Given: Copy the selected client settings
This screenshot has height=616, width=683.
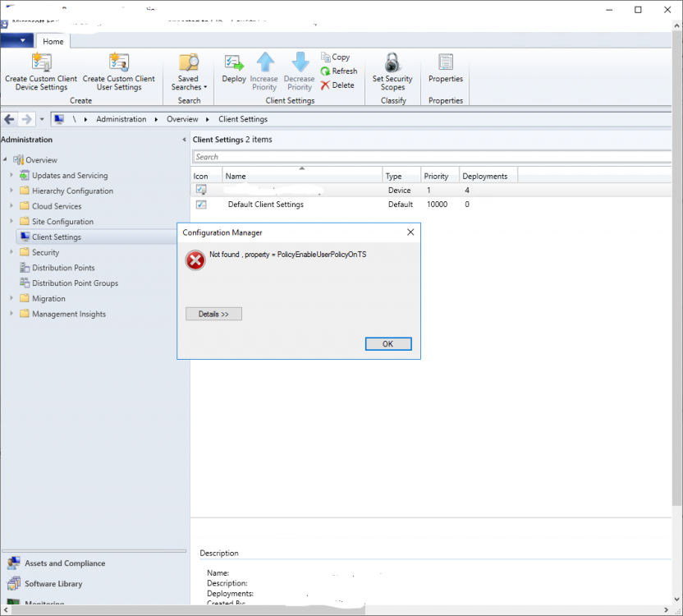Looking at the screenshot, I should point(336,57).
